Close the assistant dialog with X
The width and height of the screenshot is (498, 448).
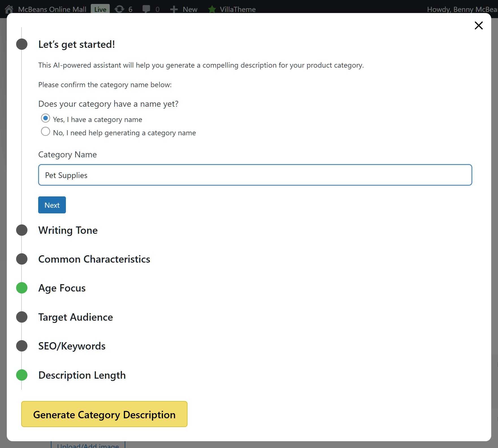pyautogui.click(x=478, y=25)
